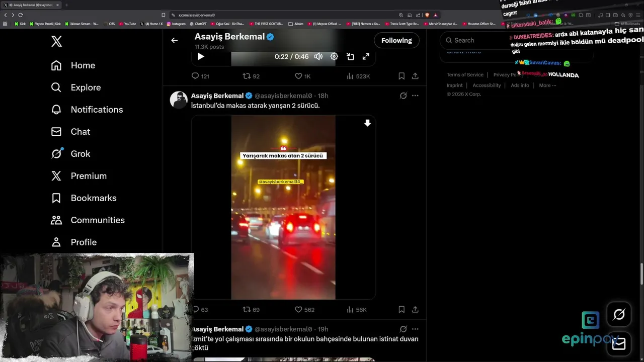Open Bookmarks from the sidebar
The width and height of the screenshot is (644, 362).
[84, 198]
